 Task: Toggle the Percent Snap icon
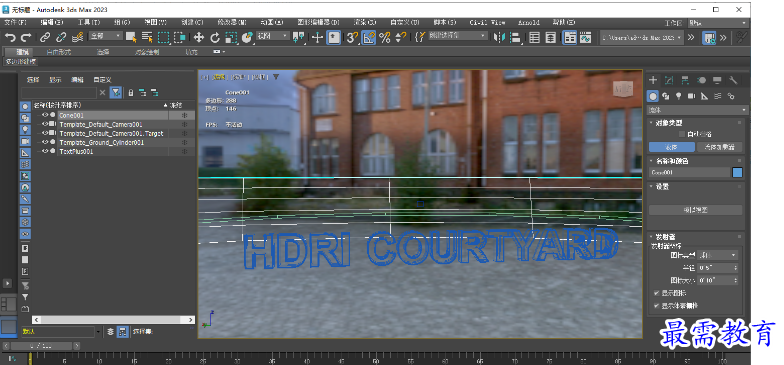(x=384, y=37)
